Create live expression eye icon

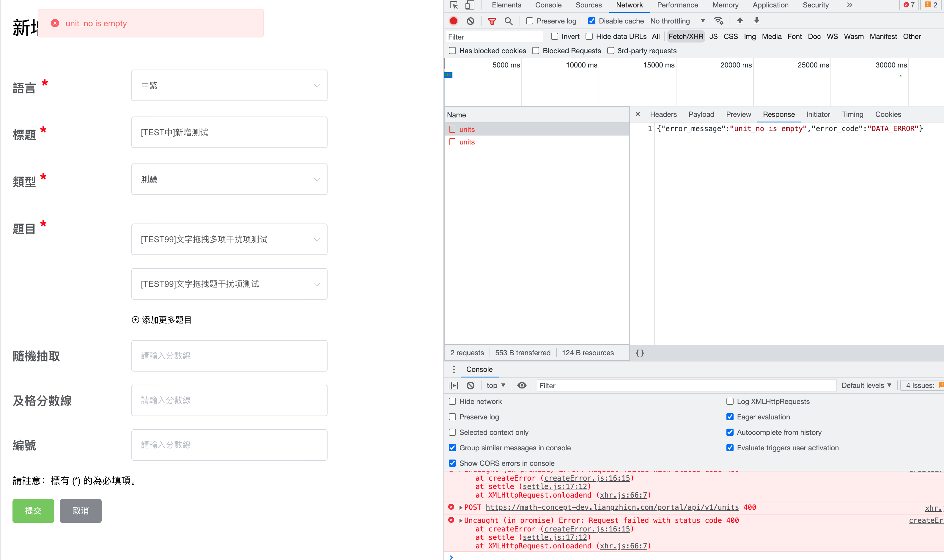click(522, 385)
